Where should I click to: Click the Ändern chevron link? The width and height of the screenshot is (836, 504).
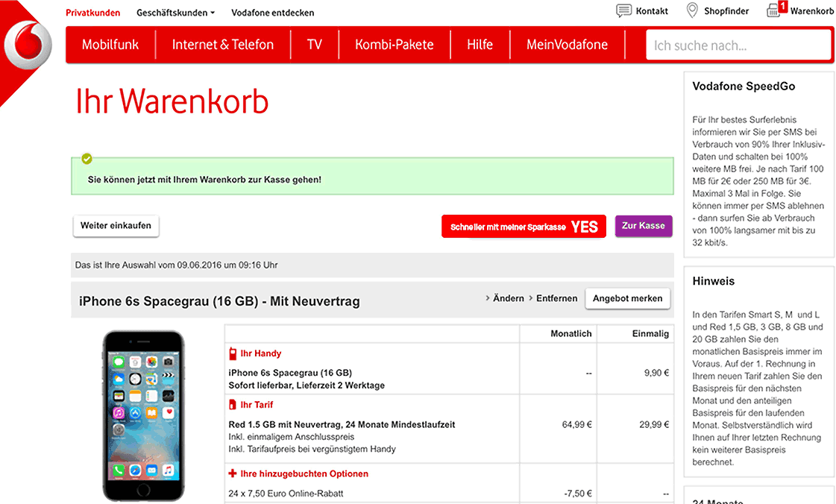point(504,298)
